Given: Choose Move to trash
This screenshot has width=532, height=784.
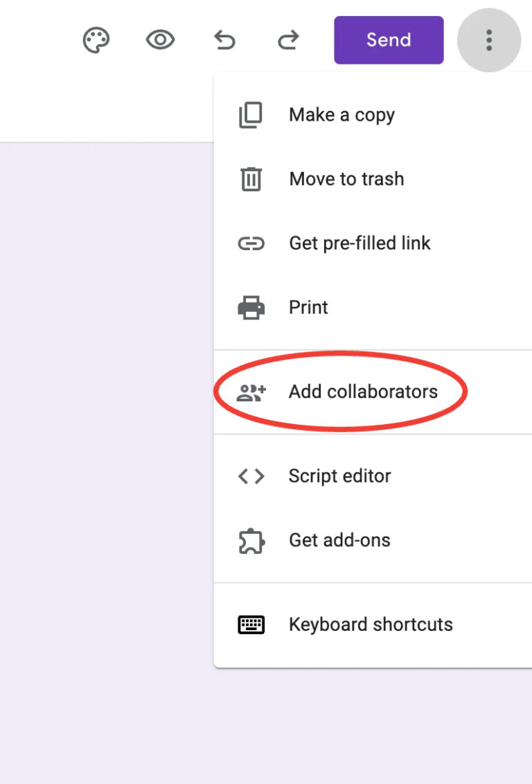Looking at the screenshot, I should click(x=346, y=179).
